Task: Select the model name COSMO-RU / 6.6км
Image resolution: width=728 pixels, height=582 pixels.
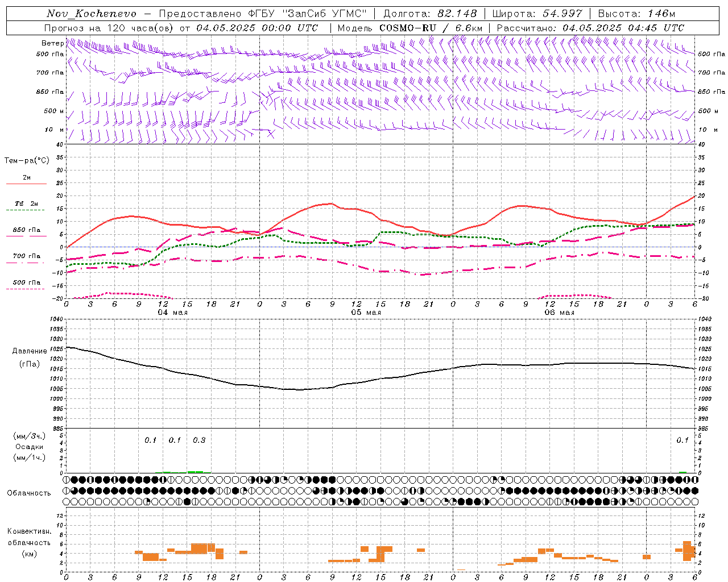Action: (431, 28)
